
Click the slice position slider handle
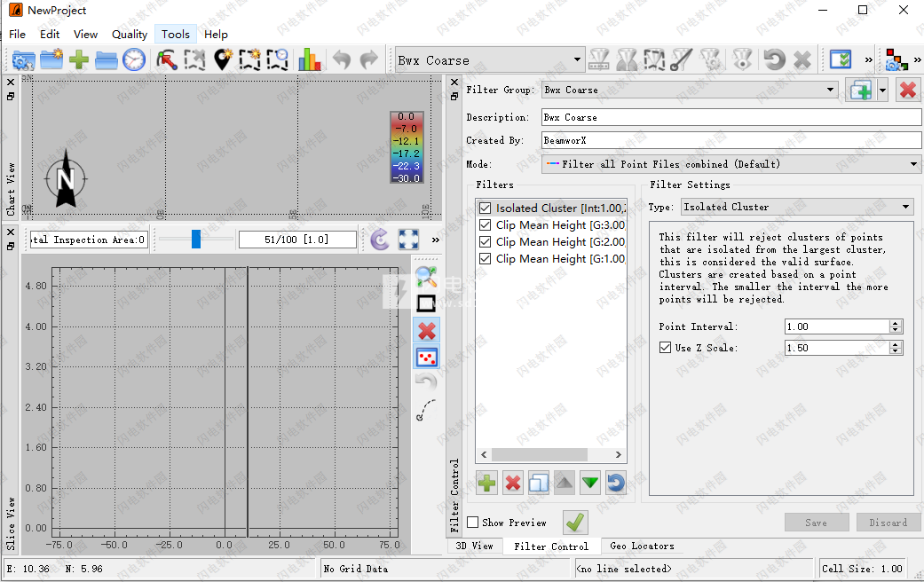196,240
